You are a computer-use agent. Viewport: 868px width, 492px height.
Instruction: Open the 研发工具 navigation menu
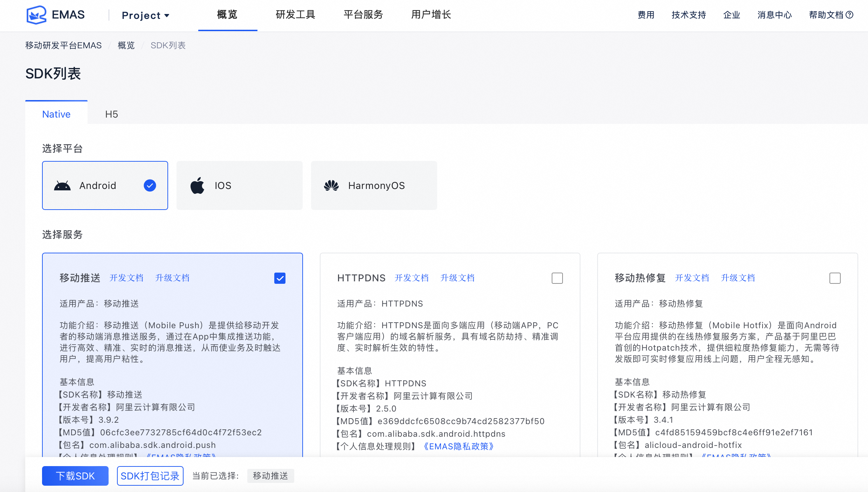click(x=296, y=15)
